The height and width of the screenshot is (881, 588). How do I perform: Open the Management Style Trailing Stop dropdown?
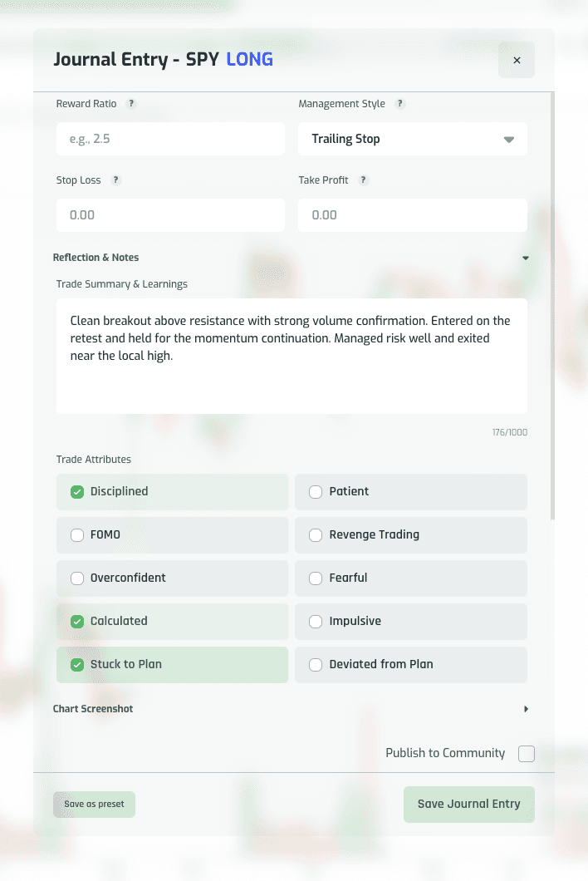[x=412, y=139]
